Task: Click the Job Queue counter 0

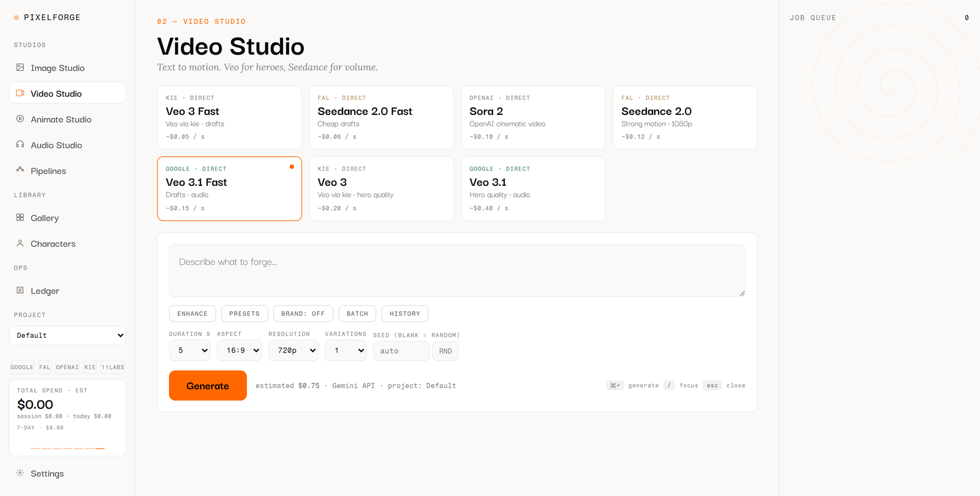Action: click(x=967, y=18)
